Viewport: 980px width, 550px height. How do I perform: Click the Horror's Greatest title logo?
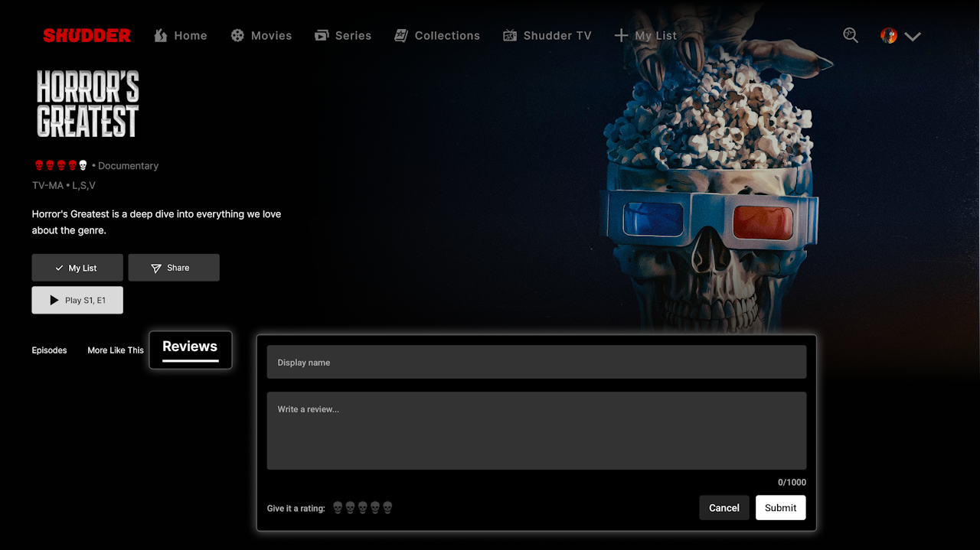88,105
